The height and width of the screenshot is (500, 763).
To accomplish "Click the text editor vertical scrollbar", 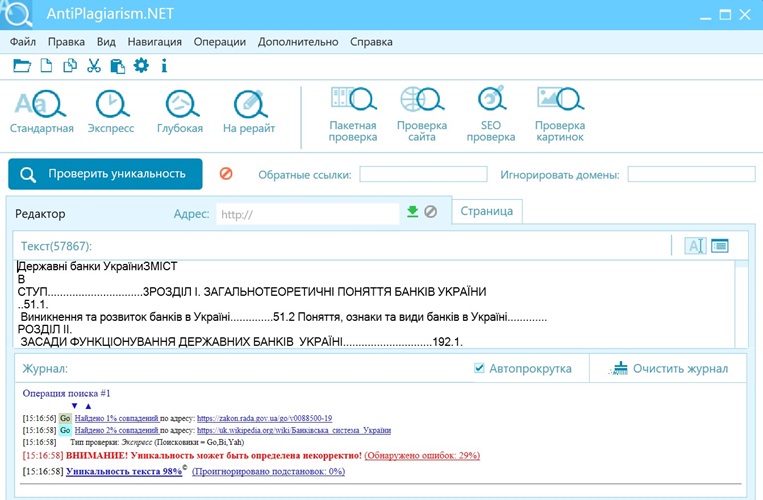I will tap(741, 304).
